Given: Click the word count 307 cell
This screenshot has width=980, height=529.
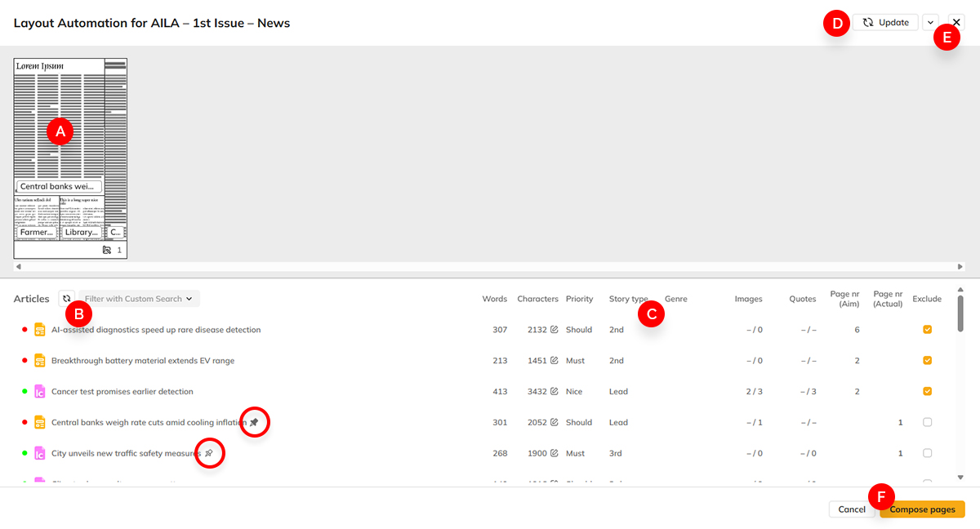Looking at the screenshot, I should (x=500, y=330).
